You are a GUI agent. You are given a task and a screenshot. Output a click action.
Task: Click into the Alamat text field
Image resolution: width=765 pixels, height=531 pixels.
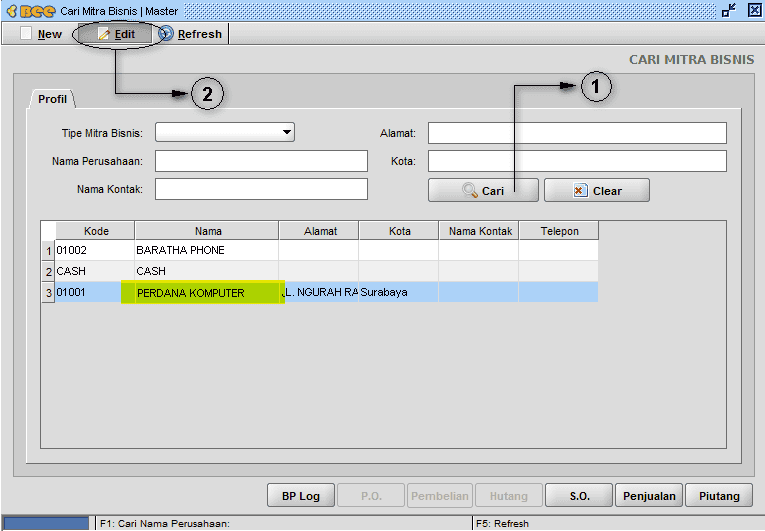point(577,133)
